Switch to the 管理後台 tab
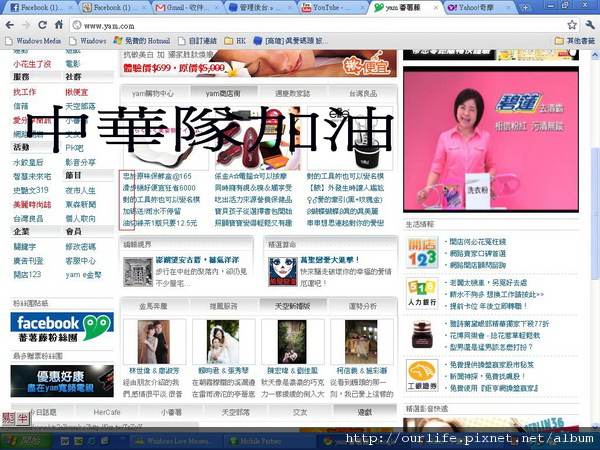The image size is (600, 450). [x=259, y=7]
